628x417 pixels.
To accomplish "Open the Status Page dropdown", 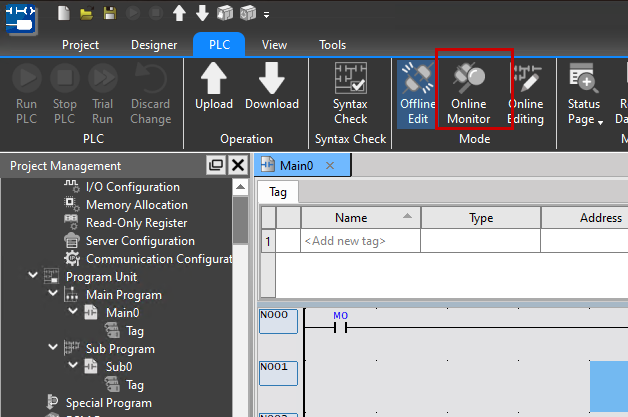I will (584, 96).
